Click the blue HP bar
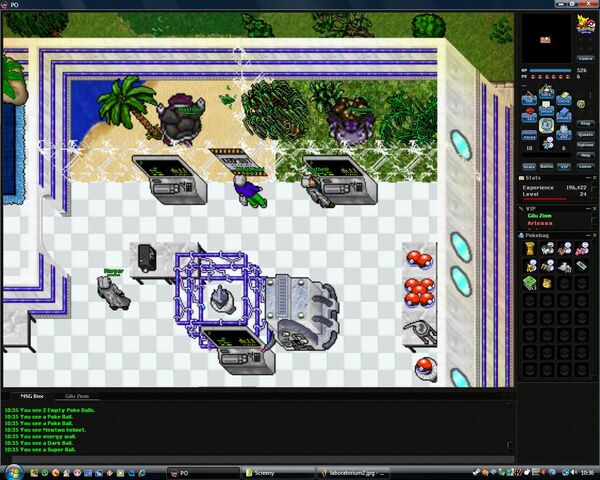 click(550, 70)
